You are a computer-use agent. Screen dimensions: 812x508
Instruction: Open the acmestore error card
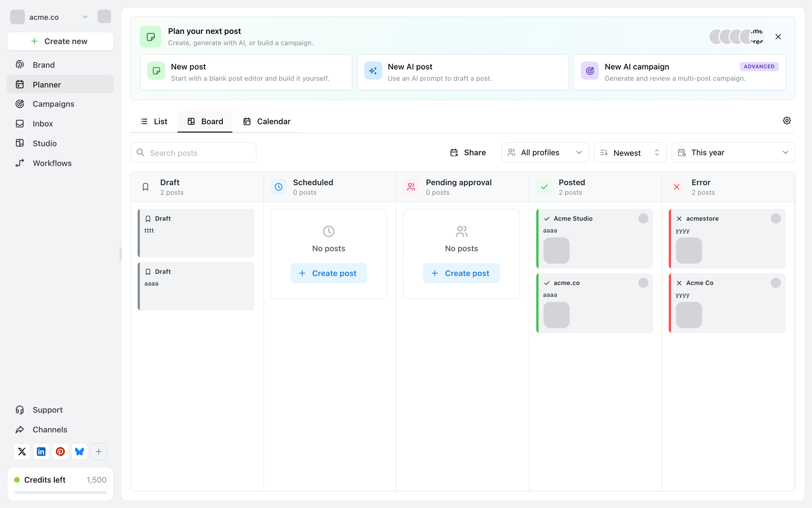727,239
